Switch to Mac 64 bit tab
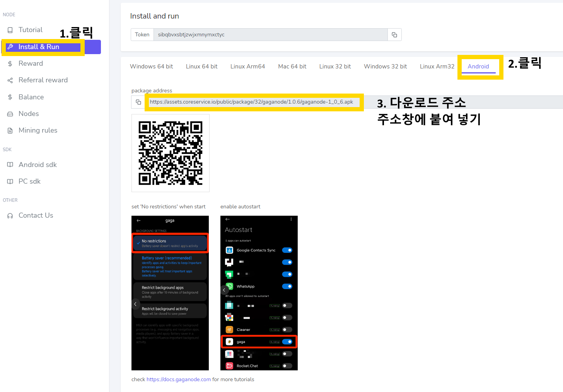This screenshot has height=392, width=563. coord(292,66)
